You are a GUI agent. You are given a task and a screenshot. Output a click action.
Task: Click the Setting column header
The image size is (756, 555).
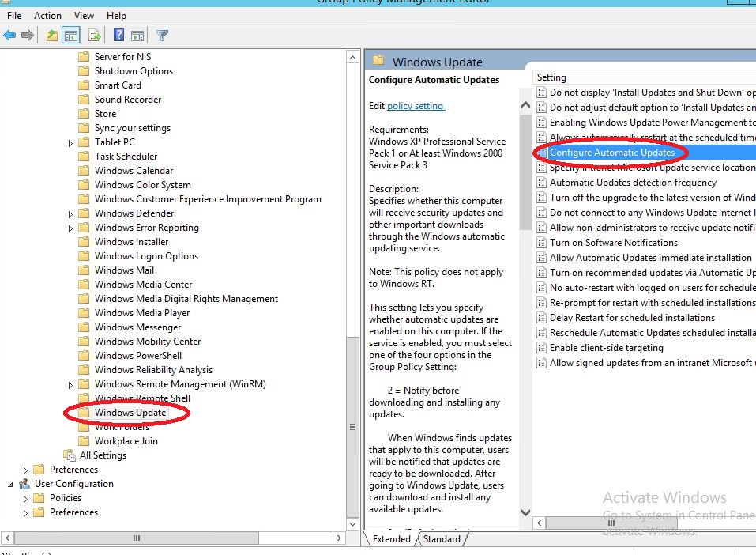coord(551,77)
